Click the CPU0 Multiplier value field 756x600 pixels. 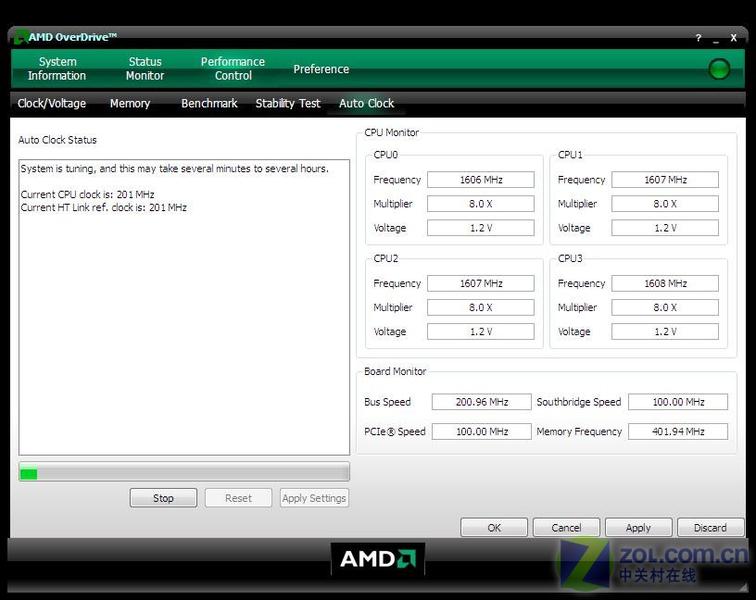481,204
